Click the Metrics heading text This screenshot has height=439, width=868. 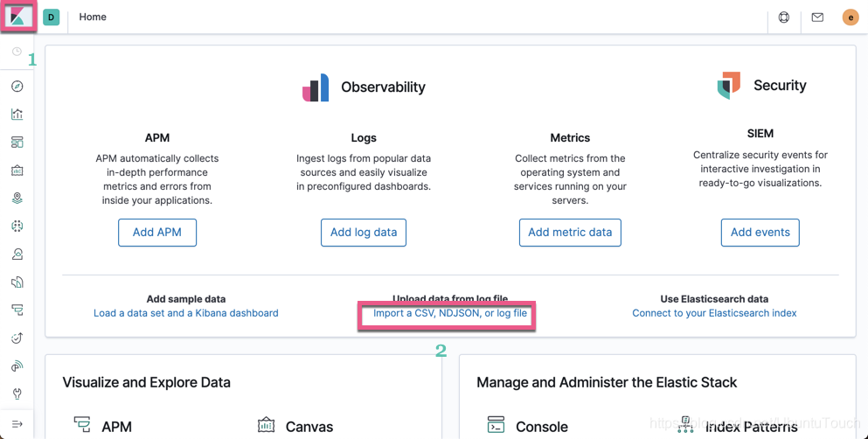570,138
